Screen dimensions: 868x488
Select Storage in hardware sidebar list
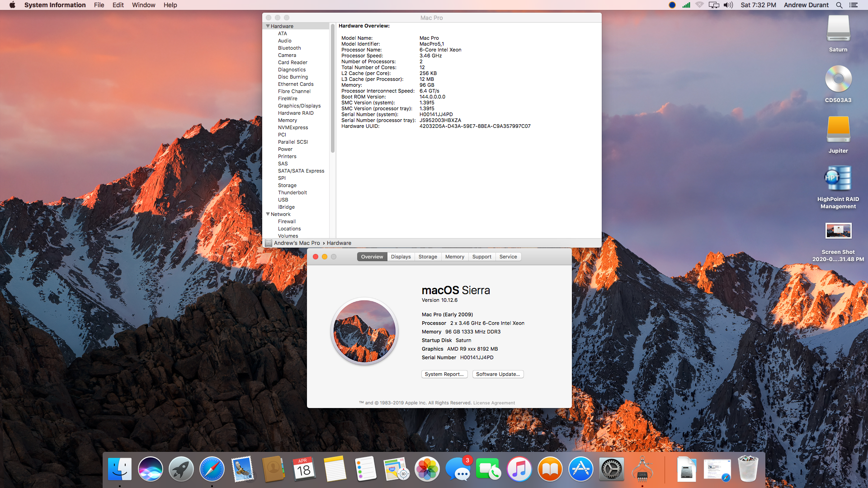click(x=288, y=185)
